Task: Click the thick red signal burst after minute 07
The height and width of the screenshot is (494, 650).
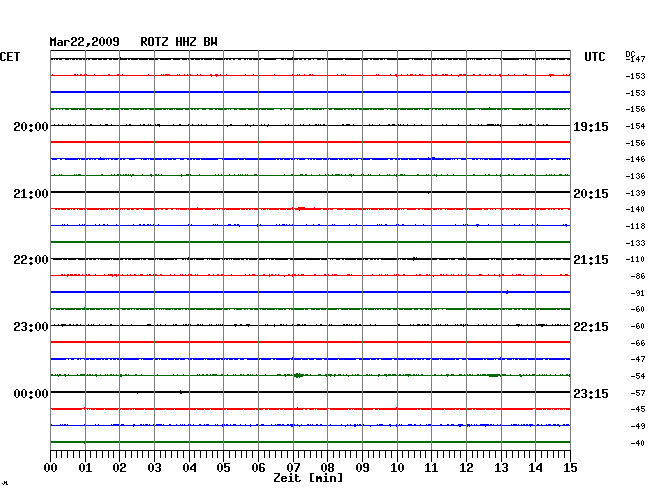Action: tap(301, 208)
